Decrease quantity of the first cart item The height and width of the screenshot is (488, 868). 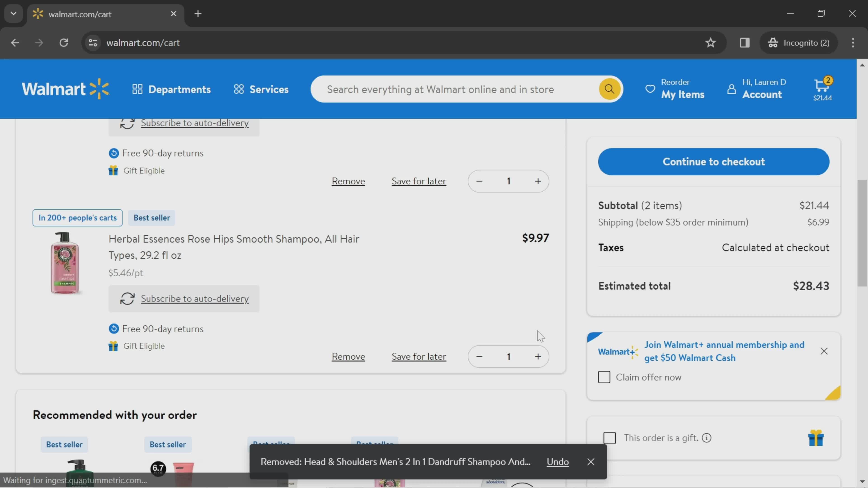[479, 181]
